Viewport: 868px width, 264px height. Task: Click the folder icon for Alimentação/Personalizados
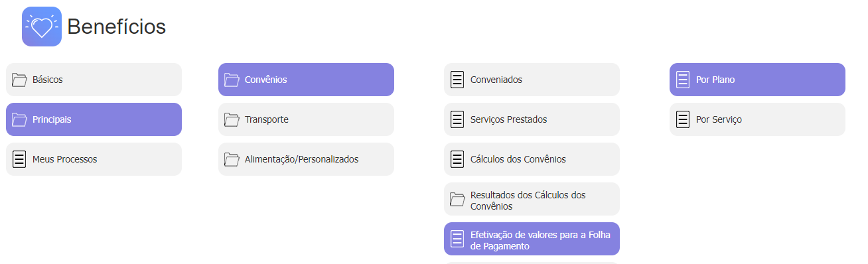click(x=232, y=159)
